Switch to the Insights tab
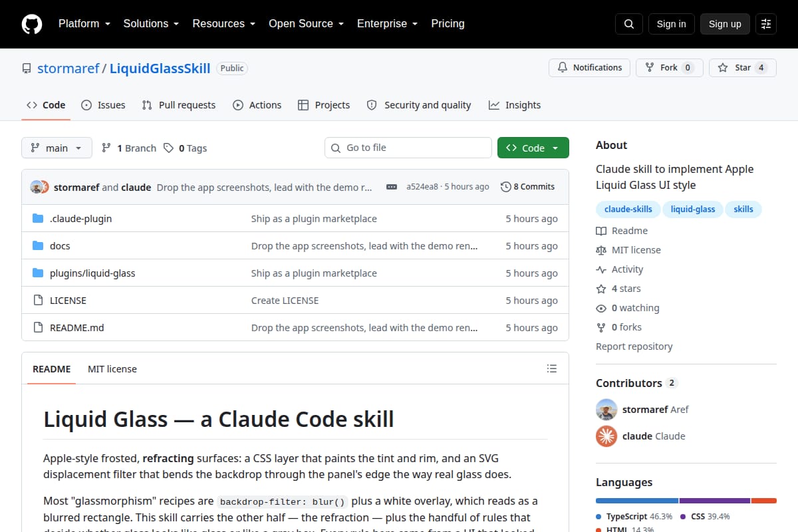The image size is (798, 532). [x=515, y=105]
